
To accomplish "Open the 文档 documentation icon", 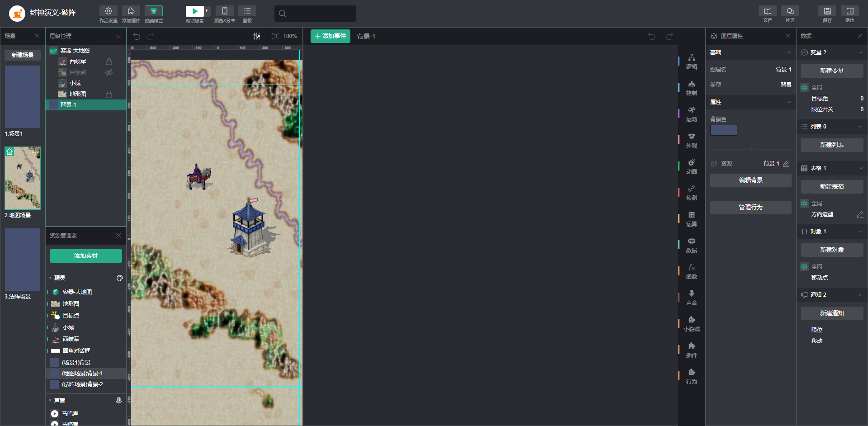I will click(x=768, y=11).
